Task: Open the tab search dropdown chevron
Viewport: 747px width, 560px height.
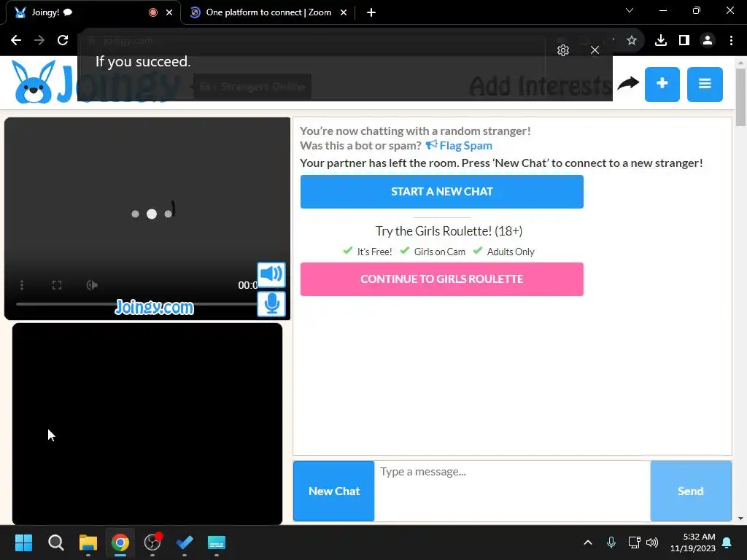Action: 630,10
